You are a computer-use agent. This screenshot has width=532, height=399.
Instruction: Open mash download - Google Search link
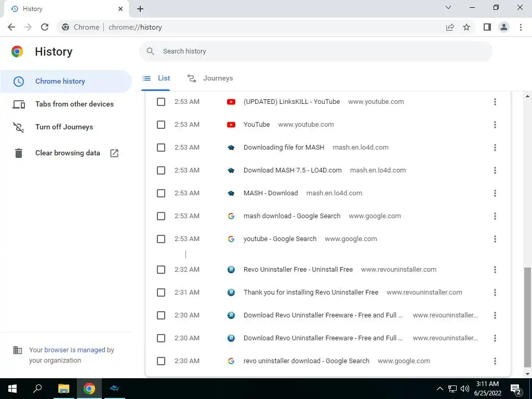pyautogui.click(x=292, y=216)
